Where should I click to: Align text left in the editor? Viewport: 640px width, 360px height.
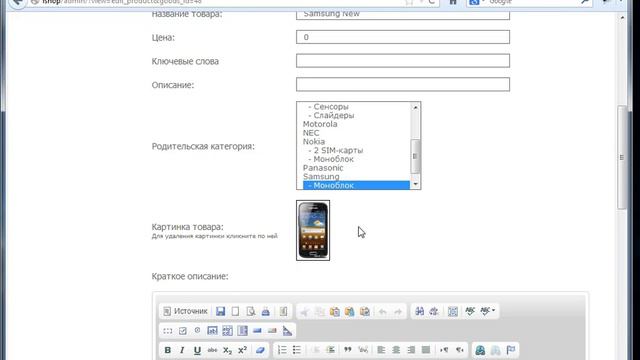pyautogui.click(x=381, y=350)
